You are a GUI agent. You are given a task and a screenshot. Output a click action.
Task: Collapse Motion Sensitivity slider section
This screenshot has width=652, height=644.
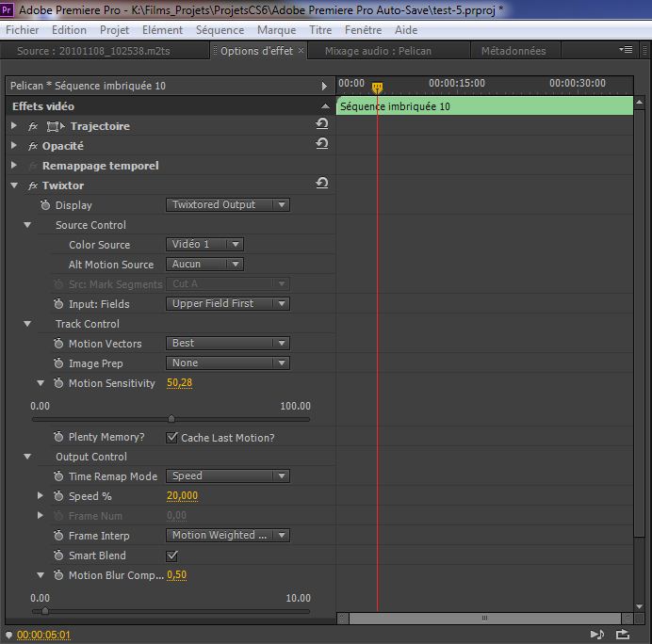click(x=41, y=383)
